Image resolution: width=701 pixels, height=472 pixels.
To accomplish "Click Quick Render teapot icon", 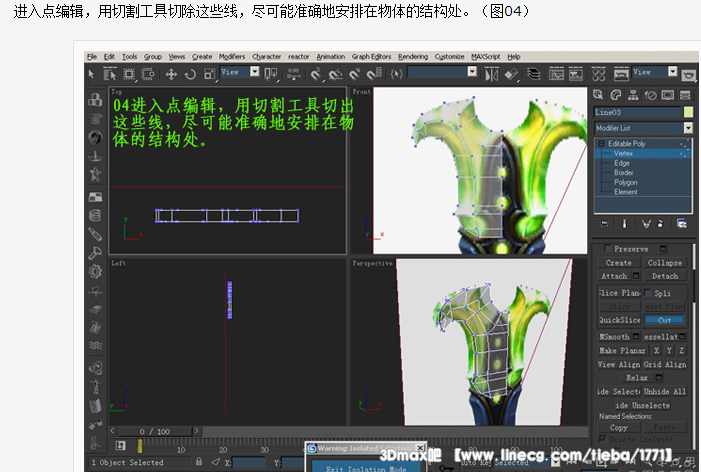I will [688, 75].
